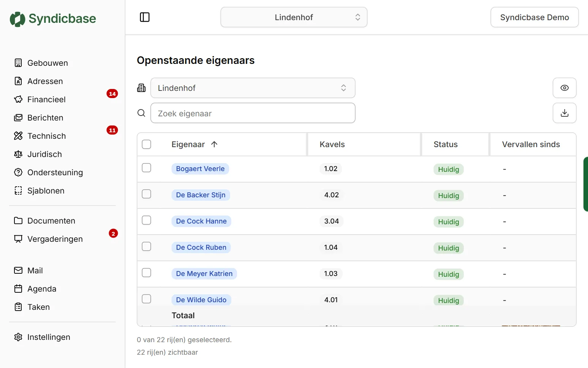Download the owners list
The width and height of the screenshot is (588, 368).
point(564,113)
